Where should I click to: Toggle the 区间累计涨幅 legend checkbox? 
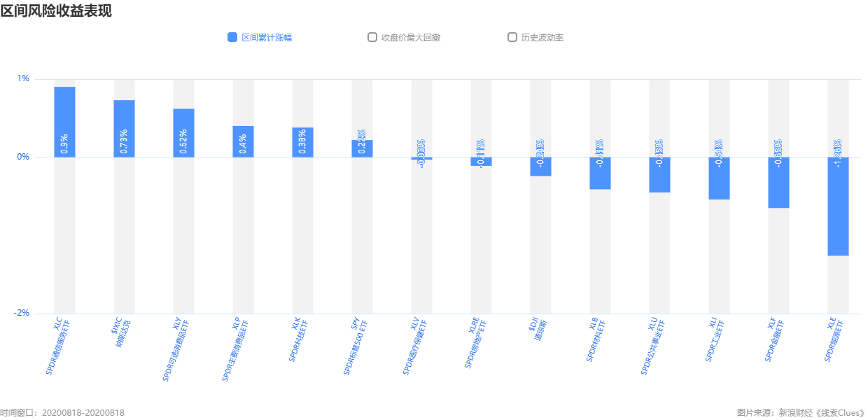point(232,37)
